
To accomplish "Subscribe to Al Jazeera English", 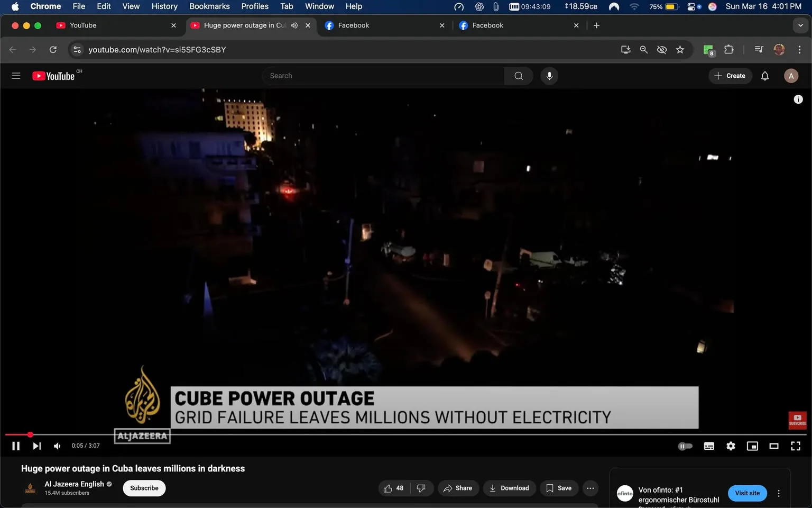I will [x=144, y=488].
